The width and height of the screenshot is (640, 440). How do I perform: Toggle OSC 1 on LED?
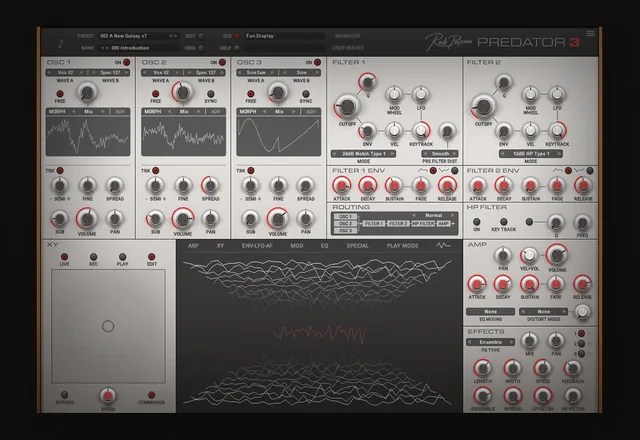(127, 62)
